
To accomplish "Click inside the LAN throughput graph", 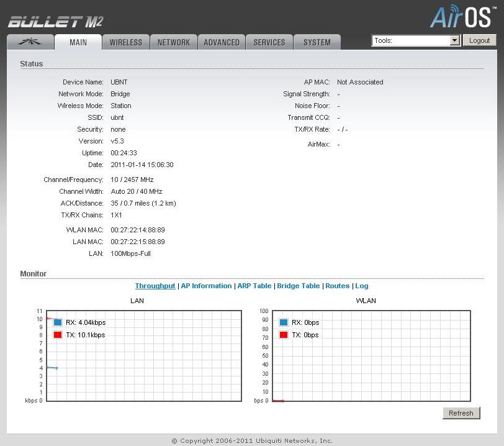I will point(144,356).
